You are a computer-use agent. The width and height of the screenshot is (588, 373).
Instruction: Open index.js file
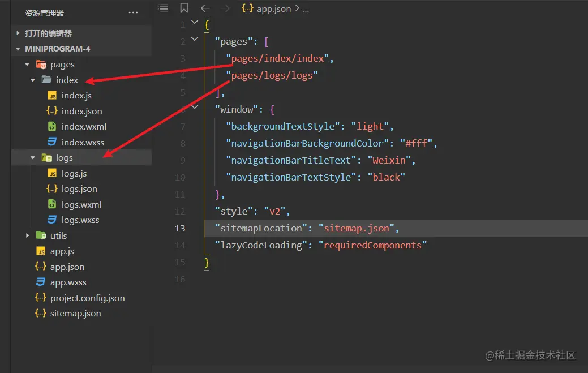[76, 96]
